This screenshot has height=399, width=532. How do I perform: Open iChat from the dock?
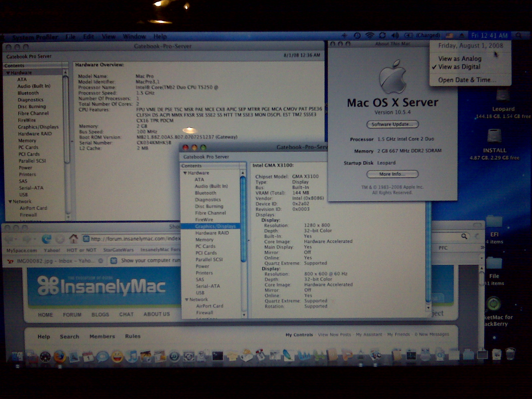102,357
